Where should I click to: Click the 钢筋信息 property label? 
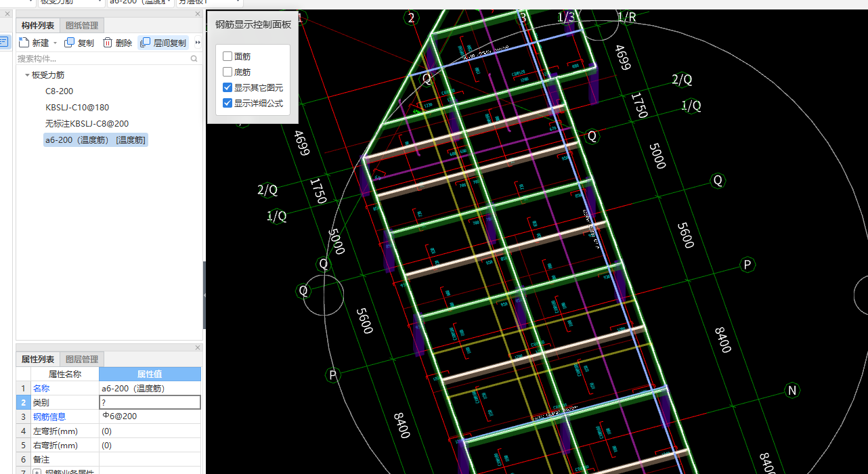tap(49, 416)
